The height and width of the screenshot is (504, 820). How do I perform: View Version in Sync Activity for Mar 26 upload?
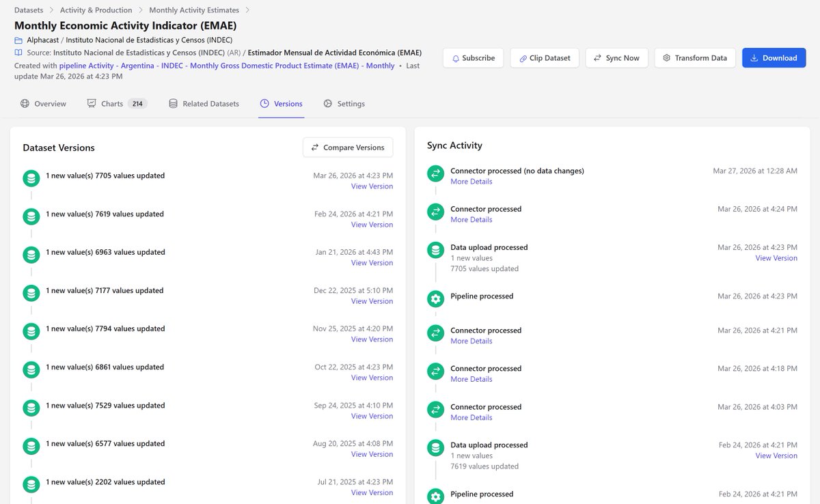pos(776,258)
